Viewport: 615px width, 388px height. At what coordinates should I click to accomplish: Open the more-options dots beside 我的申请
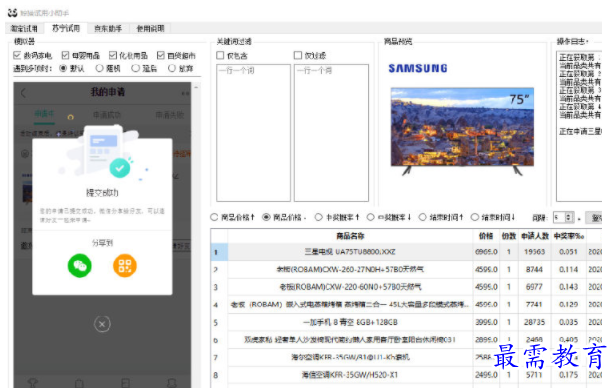click(x=185, y=93)
